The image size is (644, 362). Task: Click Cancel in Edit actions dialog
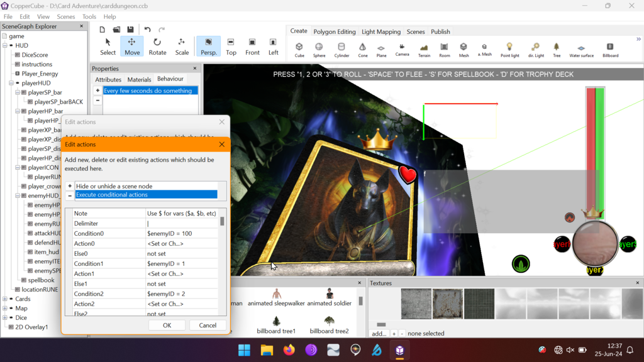click(x=208, y=325)
